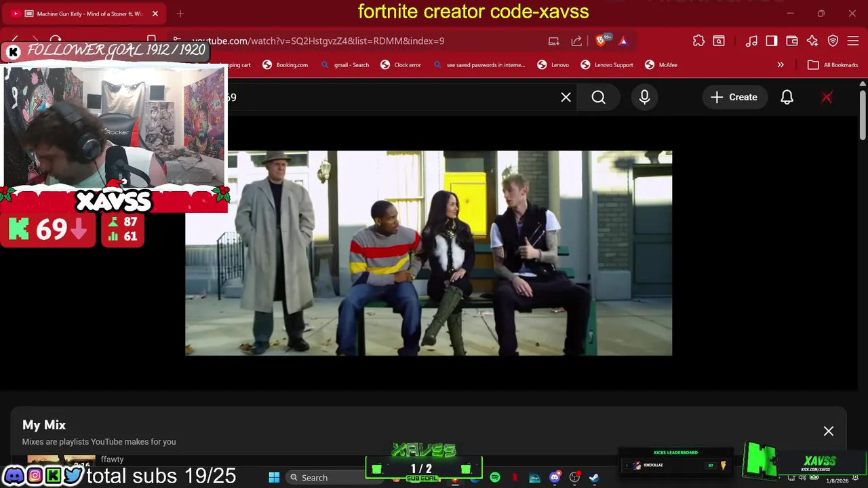Open the Lenovo Support bookmark
Viewport: 868px width, 488px height.
pyautogui.click(x=607, y=65)
